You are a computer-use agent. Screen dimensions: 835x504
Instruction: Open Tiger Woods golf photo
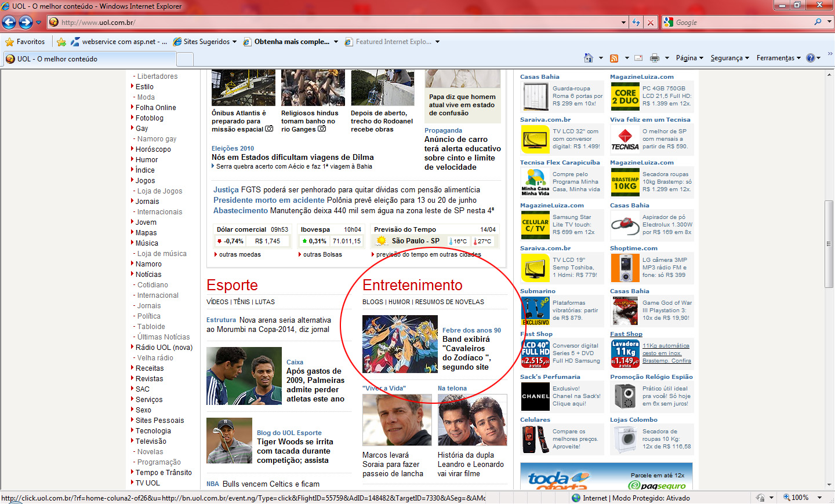point(229,440)
